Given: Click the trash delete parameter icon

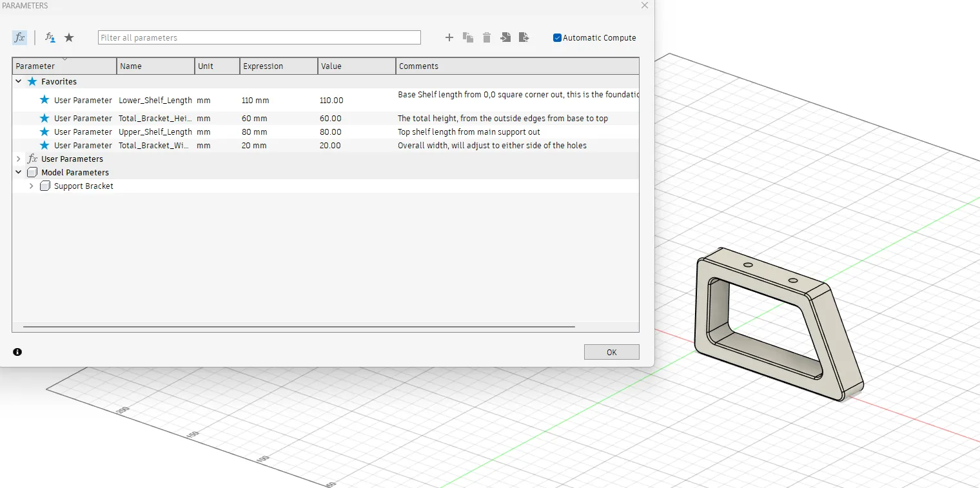Looking at the screenshot, I should [487, 37].
